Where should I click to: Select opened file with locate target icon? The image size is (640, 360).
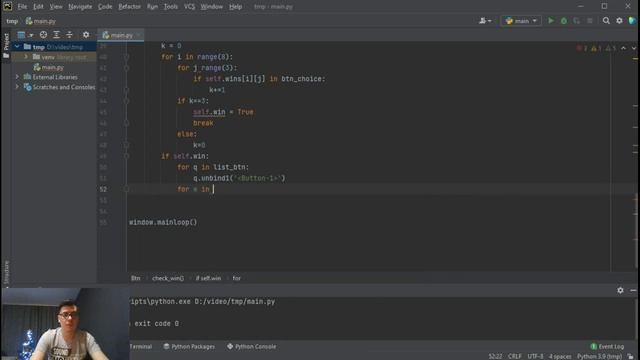tap(43, 35)
